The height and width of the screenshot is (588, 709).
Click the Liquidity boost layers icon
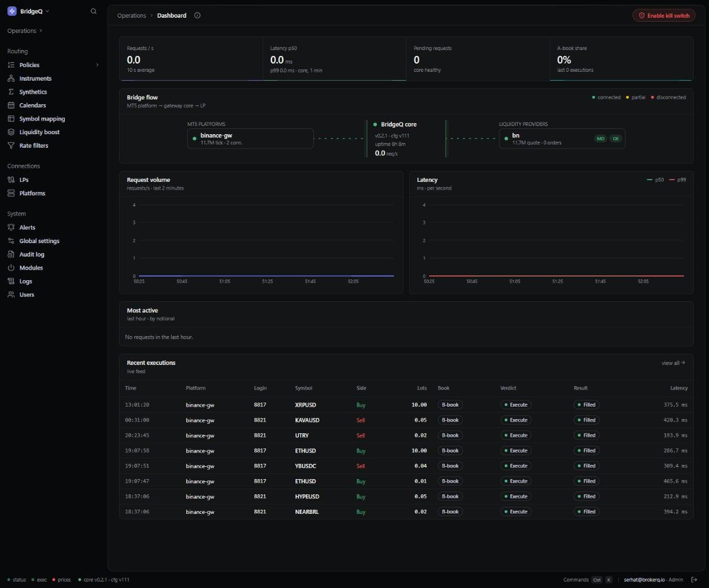point(11,132)
